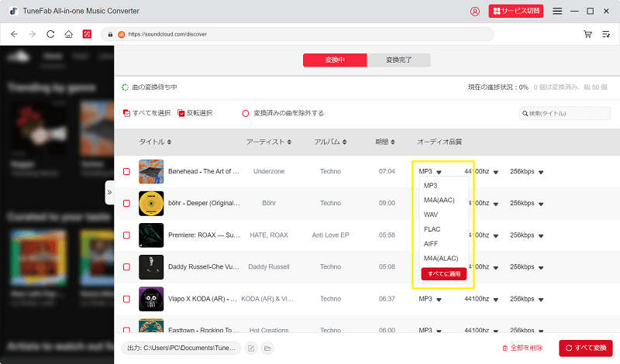Click the hamburger menu icon in title bar
The image size is (620, 364).
[557, 11]
